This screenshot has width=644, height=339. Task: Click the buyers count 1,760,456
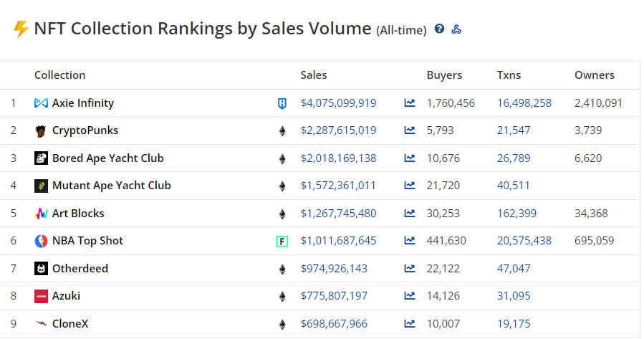(x=451, y=102)
